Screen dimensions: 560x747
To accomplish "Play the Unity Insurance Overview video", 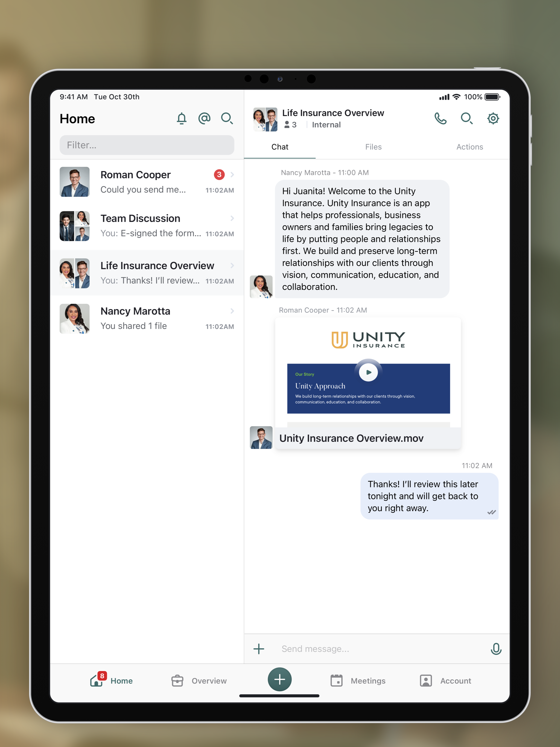I will [368, 372].
